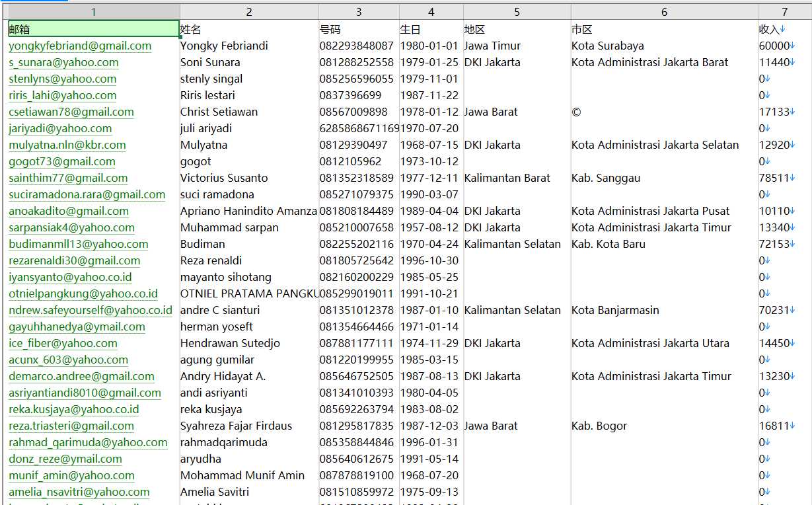Select column 3 header
This screenshot has width=812, height=505.
coord(359,12)
